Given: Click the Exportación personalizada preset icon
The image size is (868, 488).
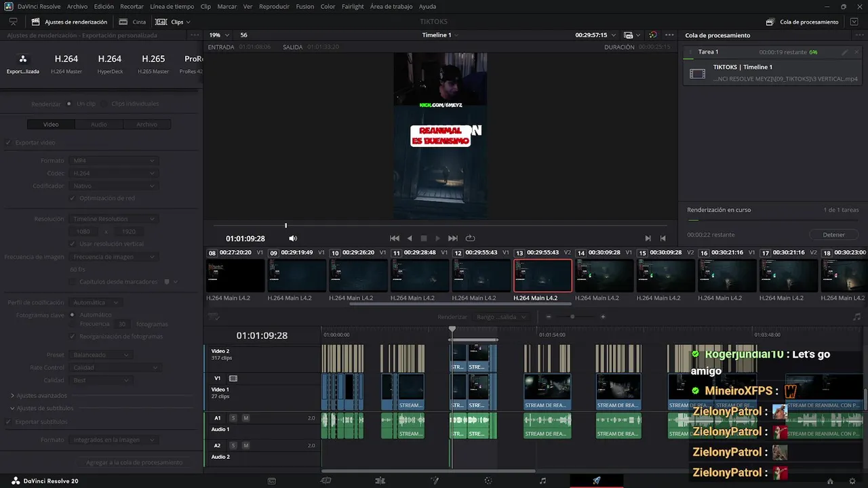Looking at the screenshot, I should click(23, 60).
